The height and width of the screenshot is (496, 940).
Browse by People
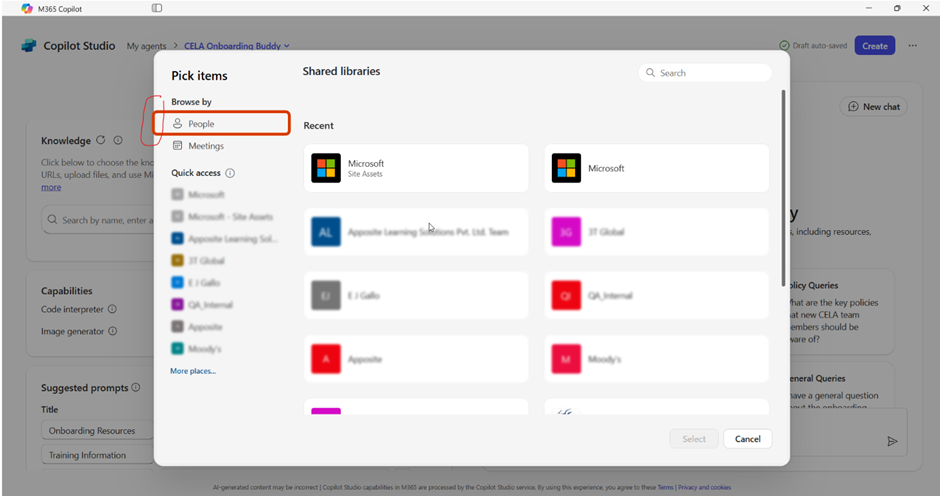(x=221, y=123)
